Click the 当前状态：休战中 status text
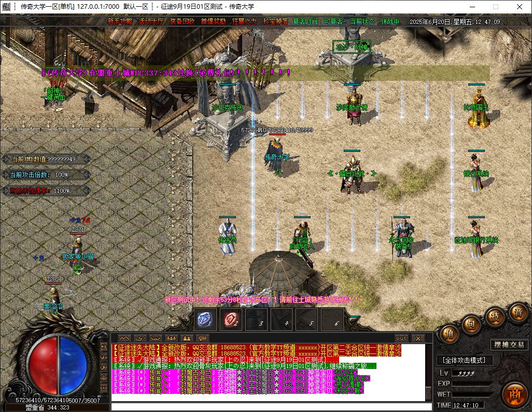 (374, 21)
